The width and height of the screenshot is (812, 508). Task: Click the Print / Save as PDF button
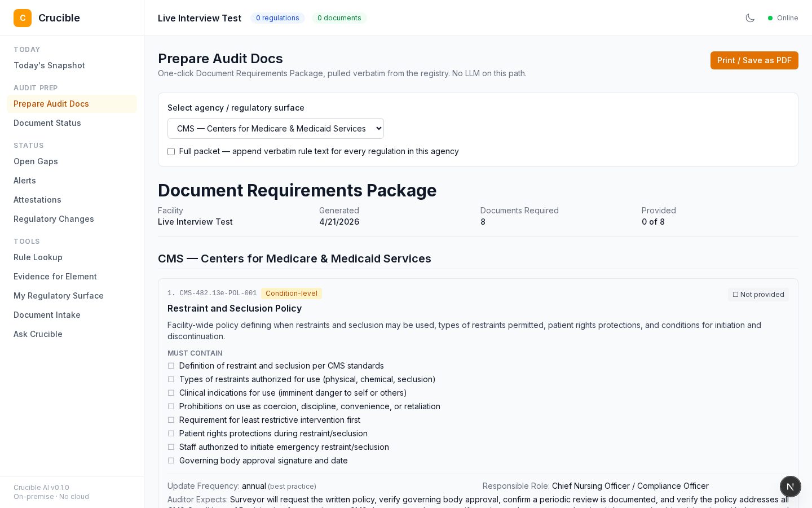[754, 60]
